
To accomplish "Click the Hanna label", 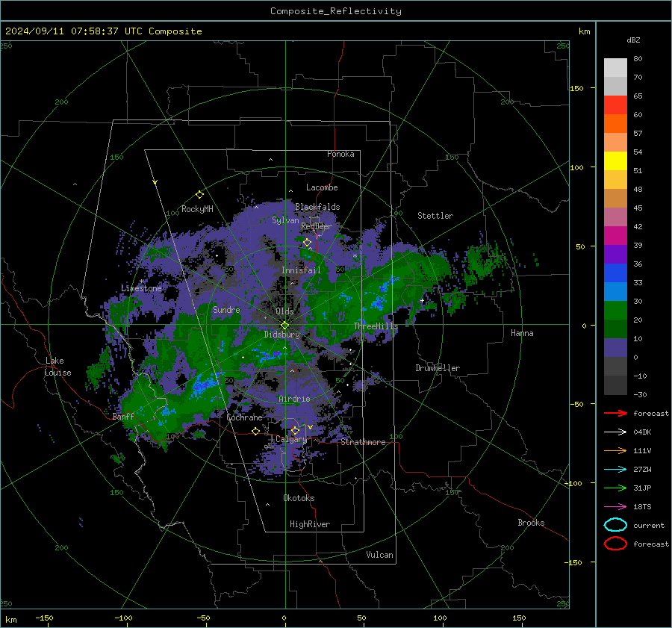I will pos(522,332).
